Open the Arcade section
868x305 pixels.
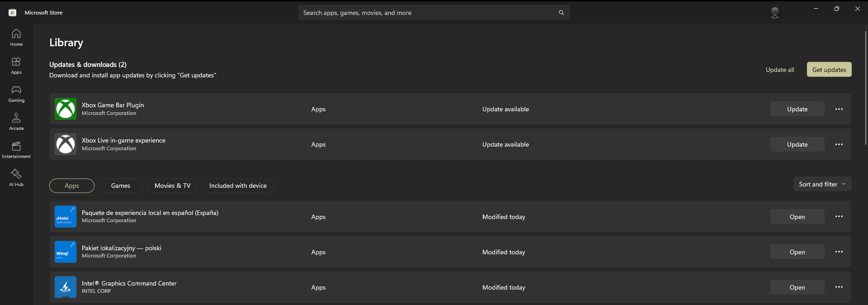click(x=16, y=122)
